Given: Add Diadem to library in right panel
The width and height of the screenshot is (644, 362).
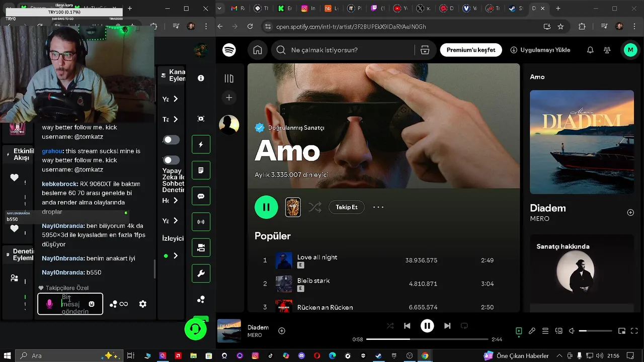Looking at the screenshot, I should pos(630,213).
